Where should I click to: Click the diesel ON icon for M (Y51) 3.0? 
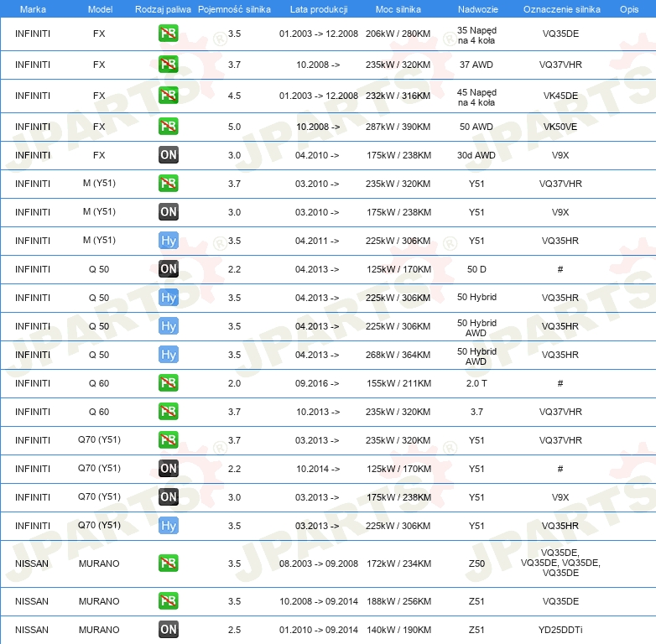tap(169, 212)
